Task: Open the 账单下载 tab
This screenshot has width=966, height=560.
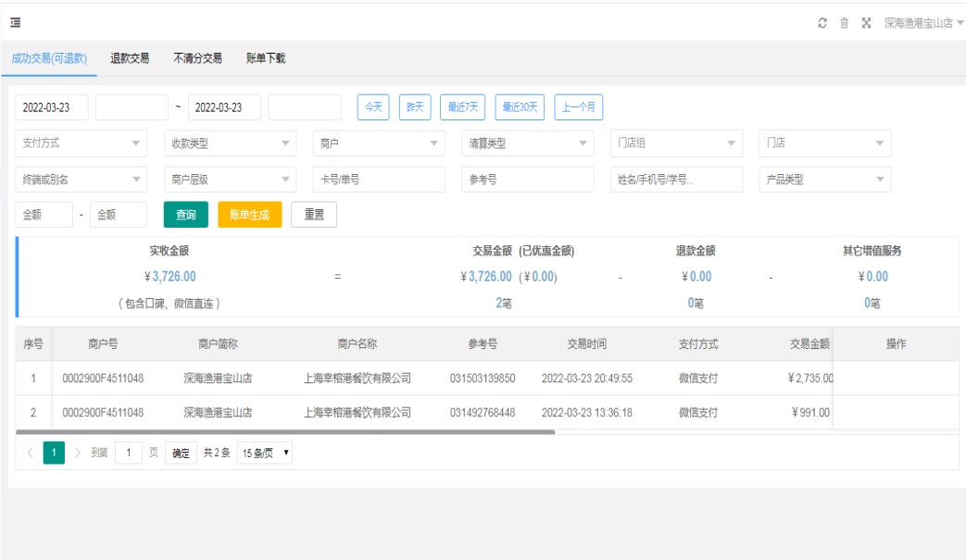Action: pyautogui.click(x=266, y=58)
